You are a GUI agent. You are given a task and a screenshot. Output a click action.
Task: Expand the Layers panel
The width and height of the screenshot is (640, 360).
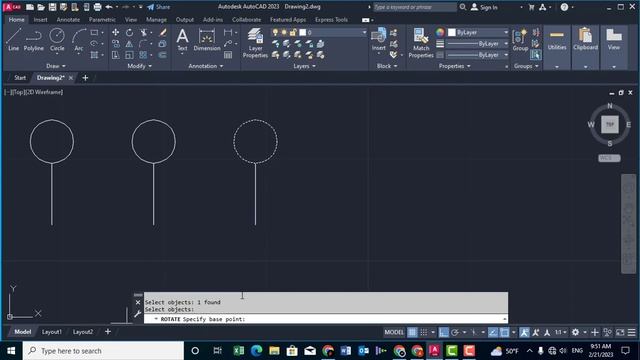pos(304,66)
